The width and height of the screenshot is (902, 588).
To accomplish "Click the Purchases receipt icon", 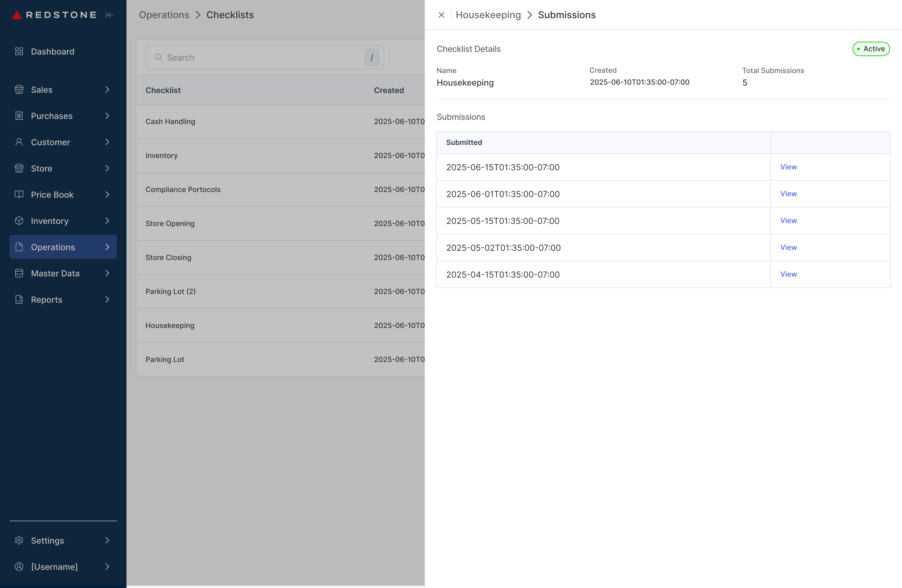I will [19, 116].
